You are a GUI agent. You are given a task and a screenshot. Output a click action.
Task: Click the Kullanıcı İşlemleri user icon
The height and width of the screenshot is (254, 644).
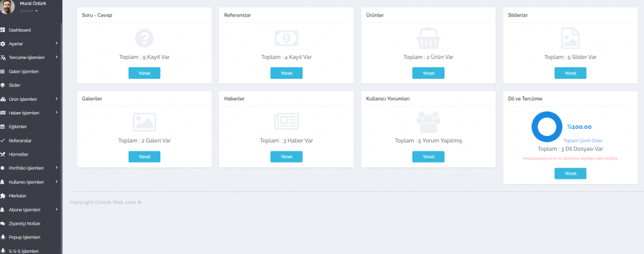point(2,182)
